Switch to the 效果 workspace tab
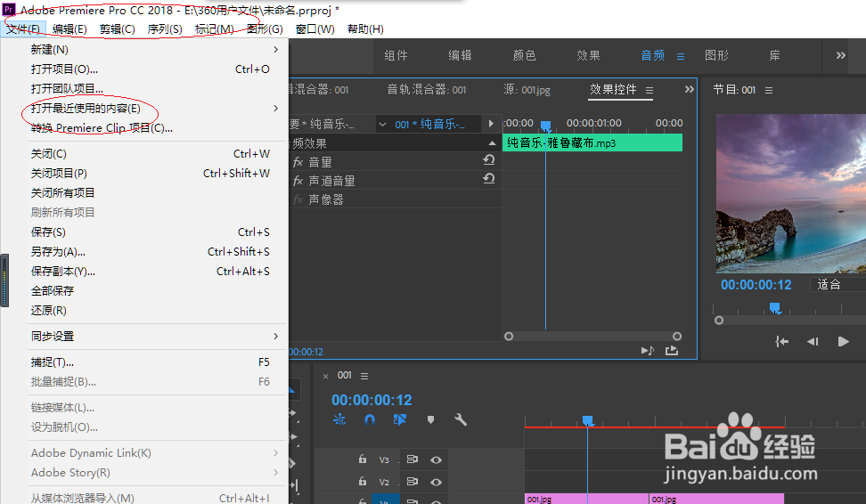 [588, 55]
